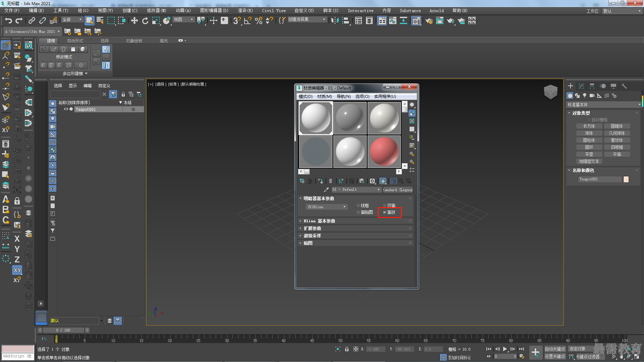Toggle 设置关键点 Set Key mode

click(x=555, y=356)
